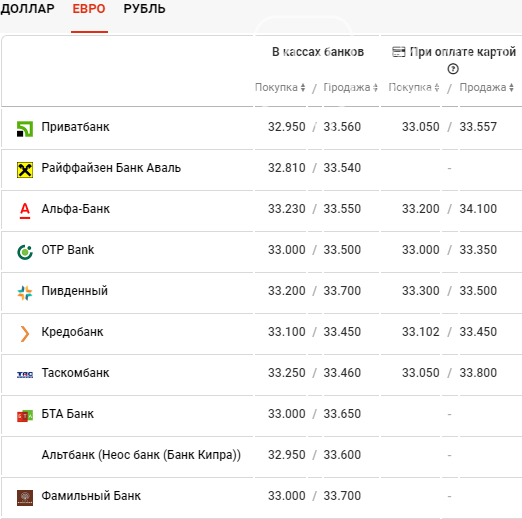Image resolution: width=522 pixels, height=519 pixels.
Task: Sort by card payment Продажа column
Action: tap(487, 87)
